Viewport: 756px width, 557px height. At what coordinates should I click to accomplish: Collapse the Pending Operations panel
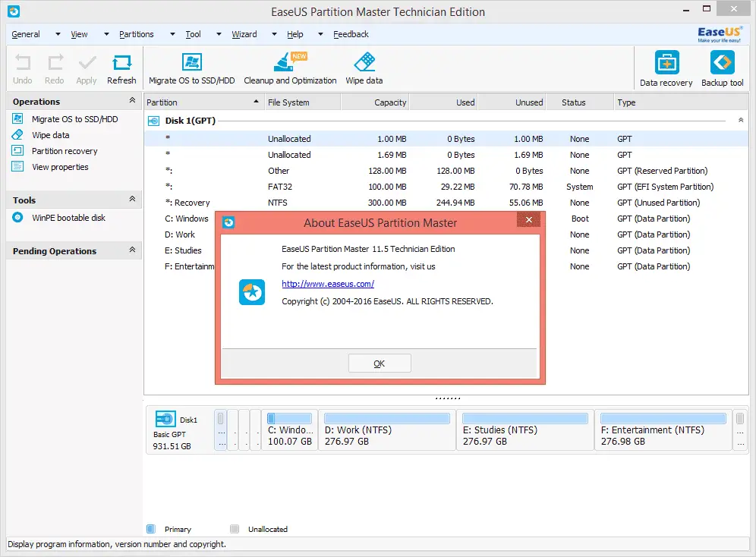tap(132, 250)
